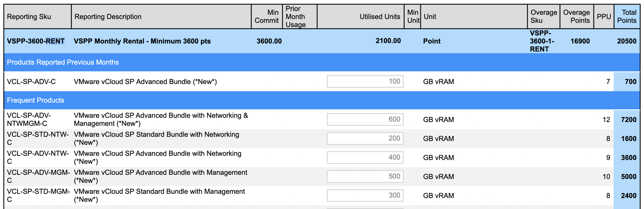Click the Standard Bundle with Networking description
This screenshot has height=209, width=644.
156,138
